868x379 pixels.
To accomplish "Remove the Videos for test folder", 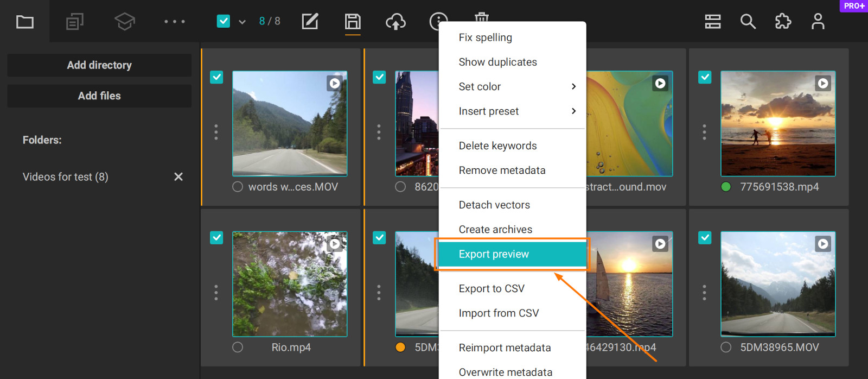I will (x=178, y=176).
